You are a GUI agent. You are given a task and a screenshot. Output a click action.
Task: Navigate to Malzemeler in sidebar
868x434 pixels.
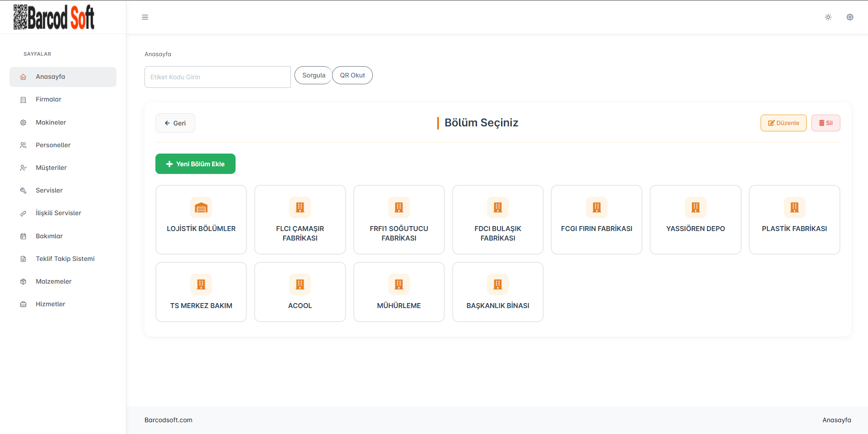53,281
